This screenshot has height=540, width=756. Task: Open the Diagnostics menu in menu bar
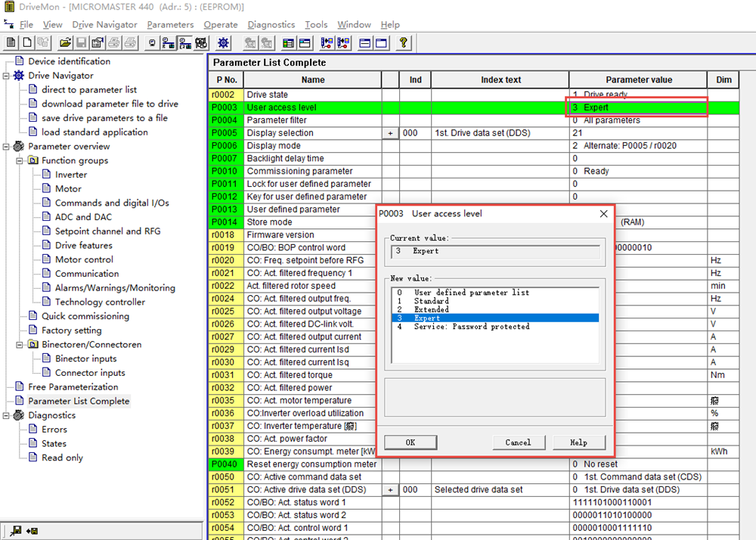[x=271, y=25]
